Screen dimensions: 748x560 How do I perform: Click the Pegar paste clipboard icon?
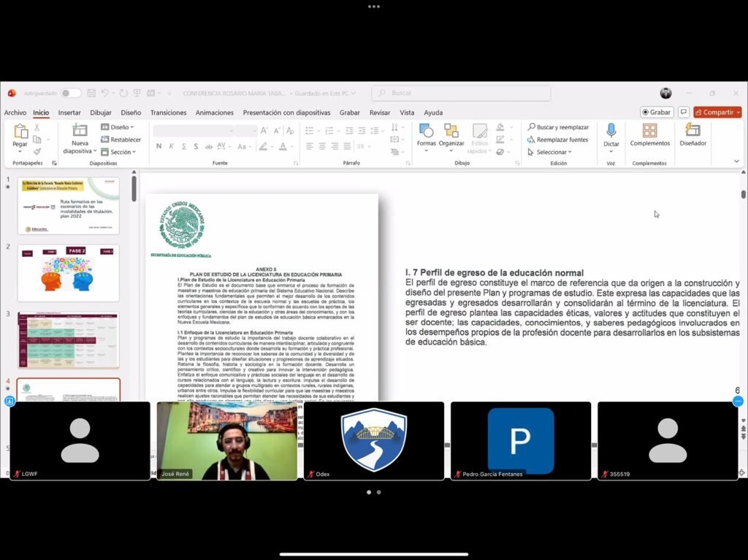pyautogui.click(x=20, y=133)
